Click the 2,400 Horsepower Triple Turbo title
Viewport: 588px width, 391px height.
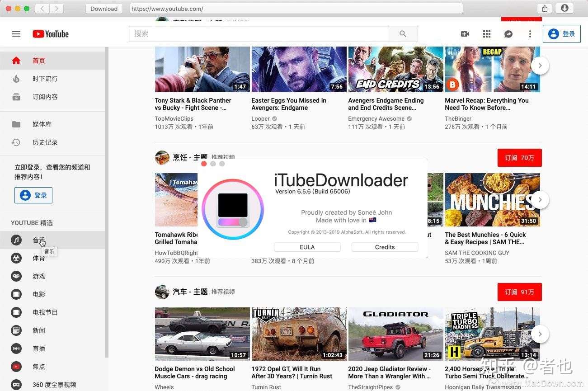coord(487,372)
